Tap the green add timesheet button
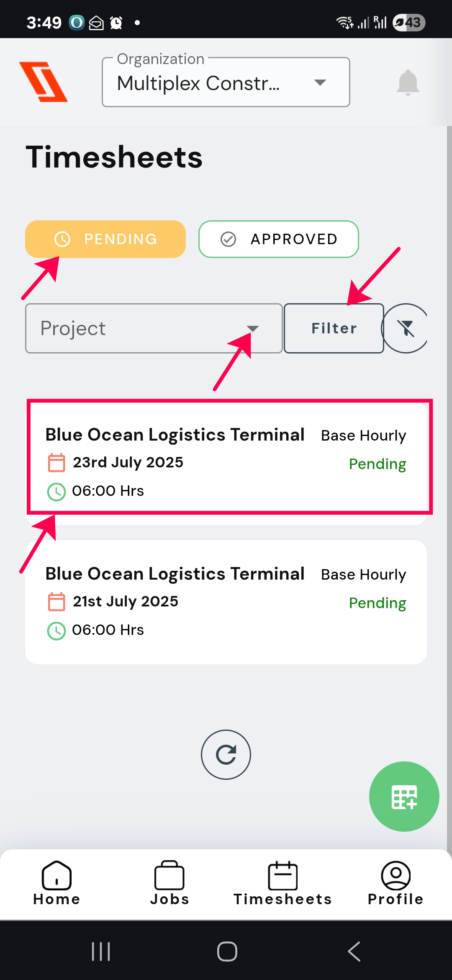Image resolution: width=452 pixels, height=980 pixels. (x=404, y=797)
